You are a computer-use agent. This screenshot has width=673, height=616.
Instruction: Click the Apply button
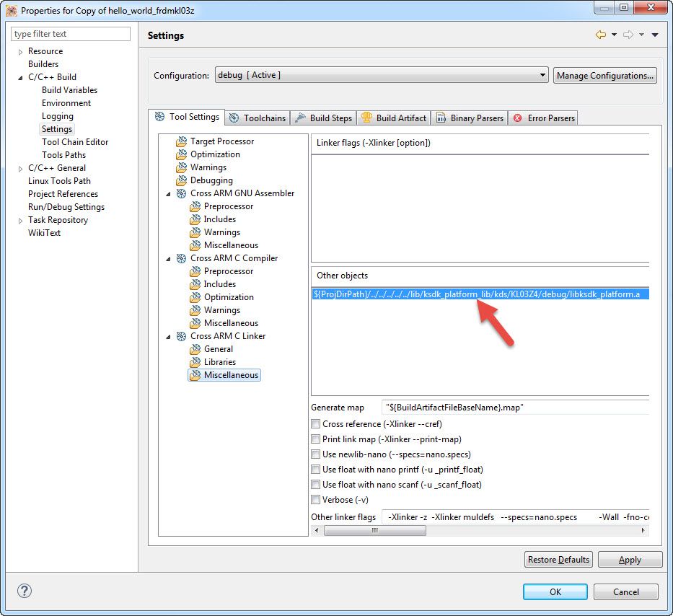click(x=630, y=559)
